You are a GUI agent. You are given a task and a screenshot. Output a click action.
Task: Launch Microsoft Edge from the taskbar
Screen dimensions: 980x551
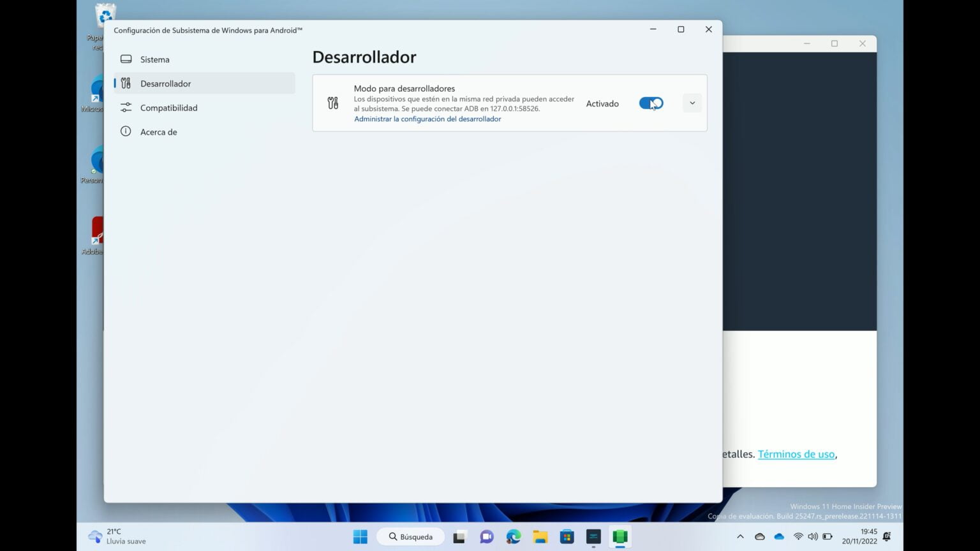(513, 536)
